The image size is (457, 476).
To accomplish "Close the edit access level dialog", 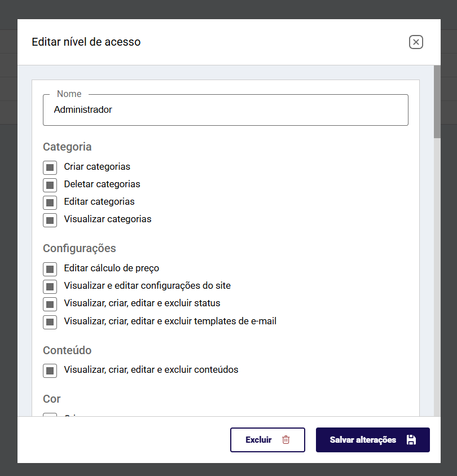I will (x=416, y=42).
